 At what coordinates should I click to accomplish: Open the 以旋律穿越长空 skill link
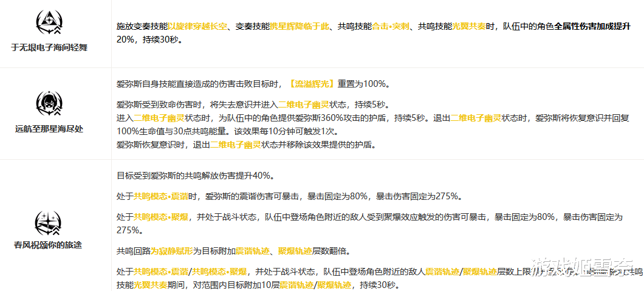click(x=197, y=27)
